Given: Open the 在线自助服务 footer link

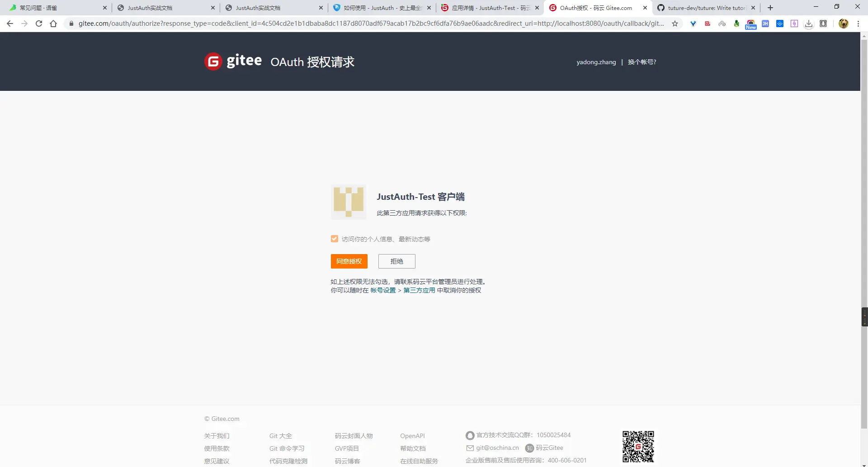Looking at the screenshot, I should (x=419, y=461).
